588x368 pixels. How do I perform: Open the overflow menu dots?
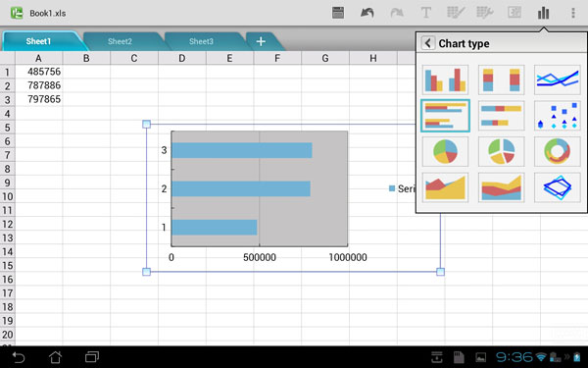pyautogui.click(x=572, y=13)
